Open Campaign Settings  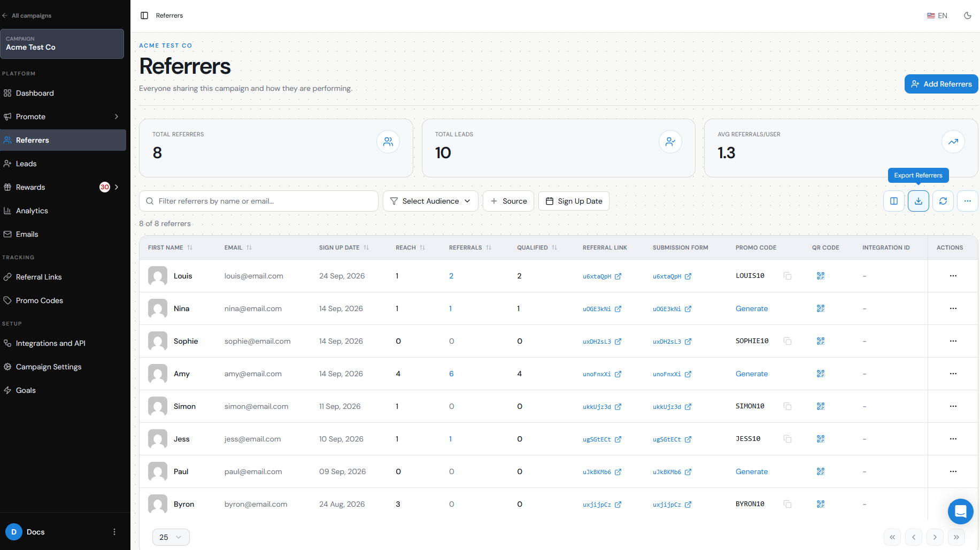coord(63,367)
